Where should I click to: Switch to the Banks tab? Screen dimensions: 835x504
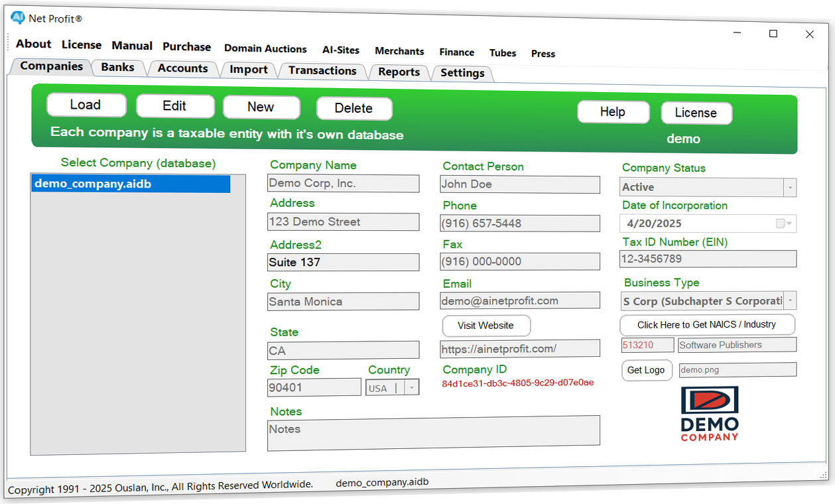tap(117, 68)
